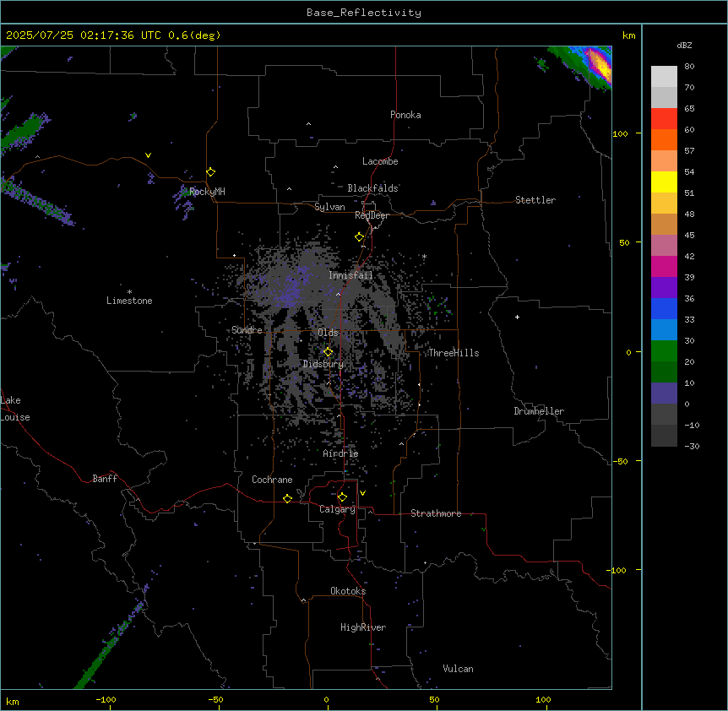This screenshot has height=711, width=728.
Task: Click the Base_Reflectivity title text
Action: [x=364, y=13]
